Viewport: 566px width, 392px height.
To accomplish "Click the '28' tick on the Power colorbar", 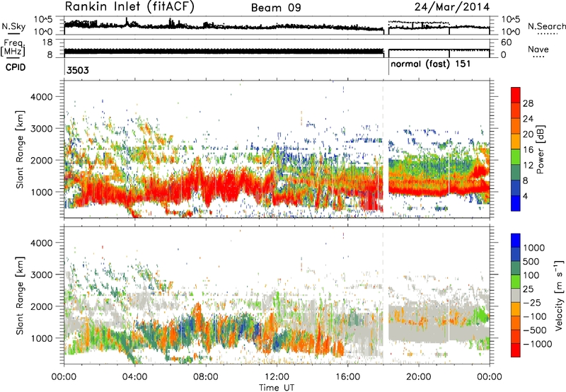I will (528, 103).
